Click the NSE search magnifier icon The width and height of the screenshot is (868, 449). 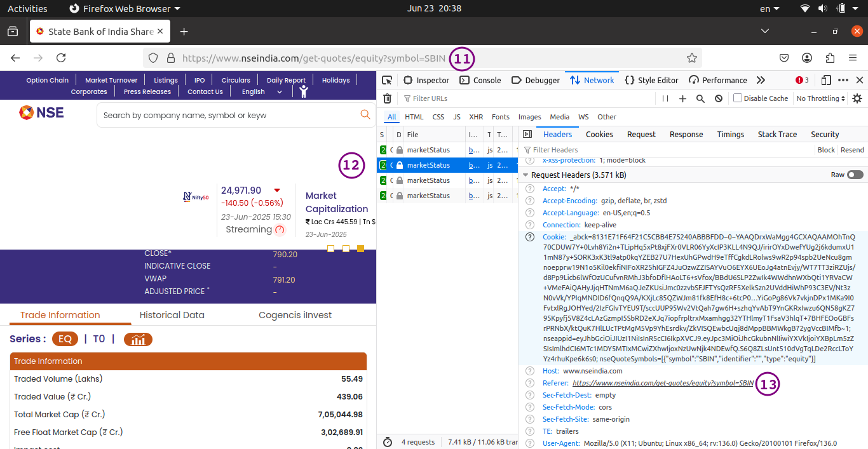(365, 114)
